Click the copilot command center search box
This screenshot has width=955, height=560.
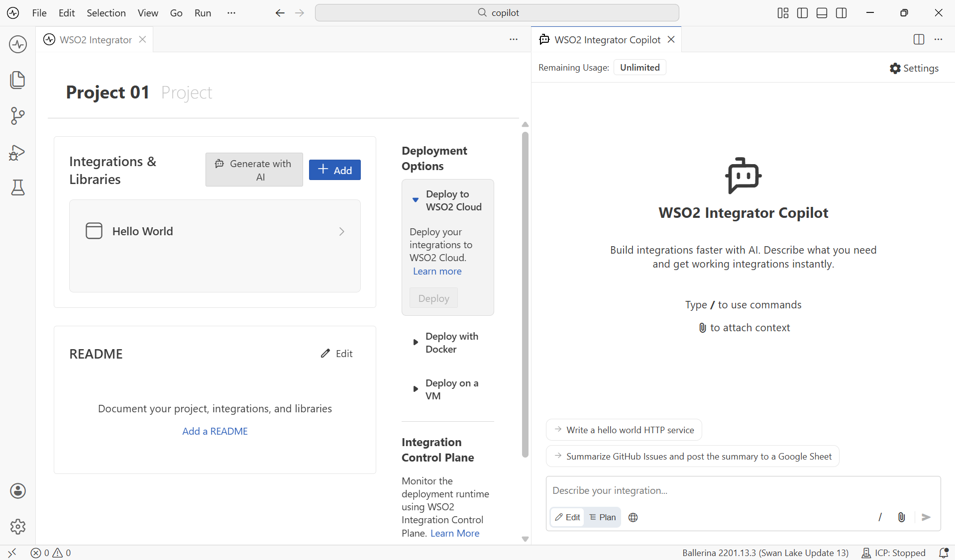coord(497,13)
